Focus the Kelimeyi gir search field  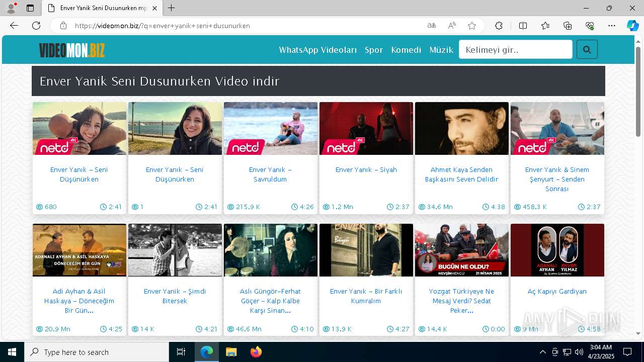tap(516, 49)
